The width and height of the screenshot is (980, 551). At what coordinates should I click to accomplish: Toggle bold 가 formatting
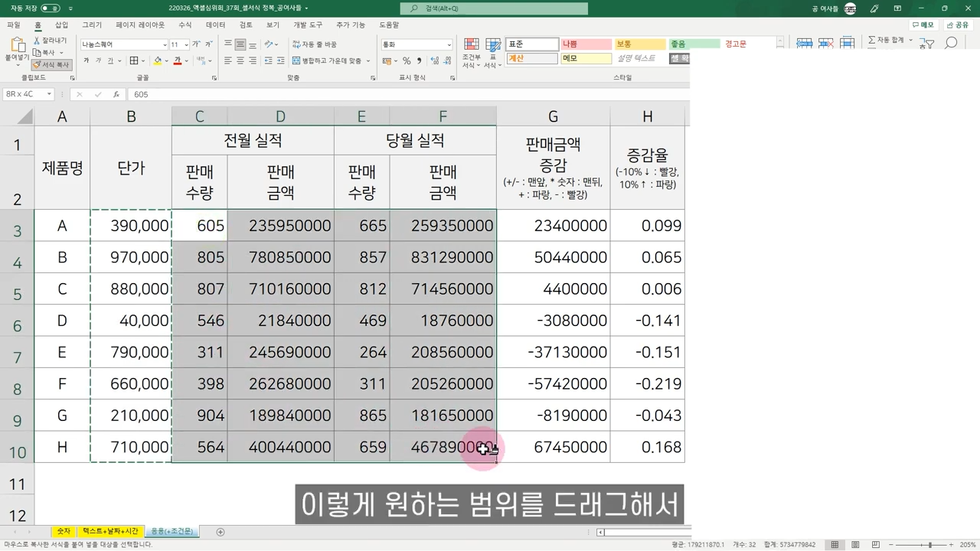tap(87, 60)
